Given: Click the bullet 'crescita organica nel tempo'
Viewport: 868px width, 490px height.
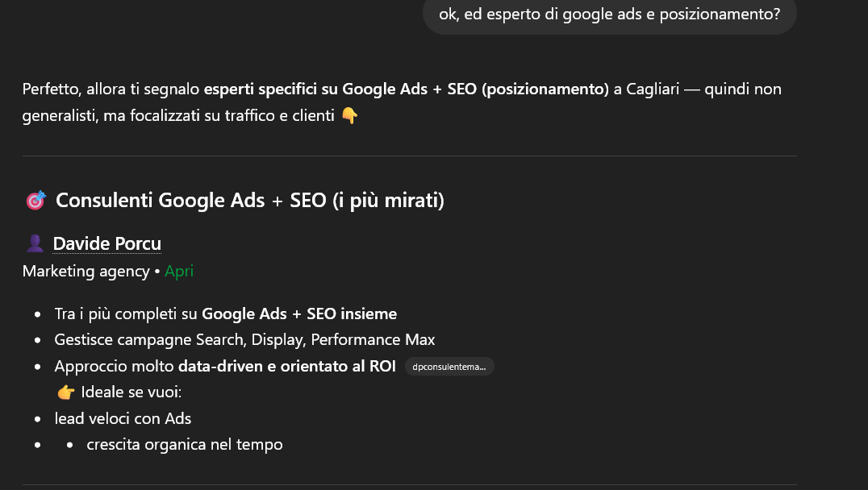Looking at the screenshot, I should pos(184,444).
